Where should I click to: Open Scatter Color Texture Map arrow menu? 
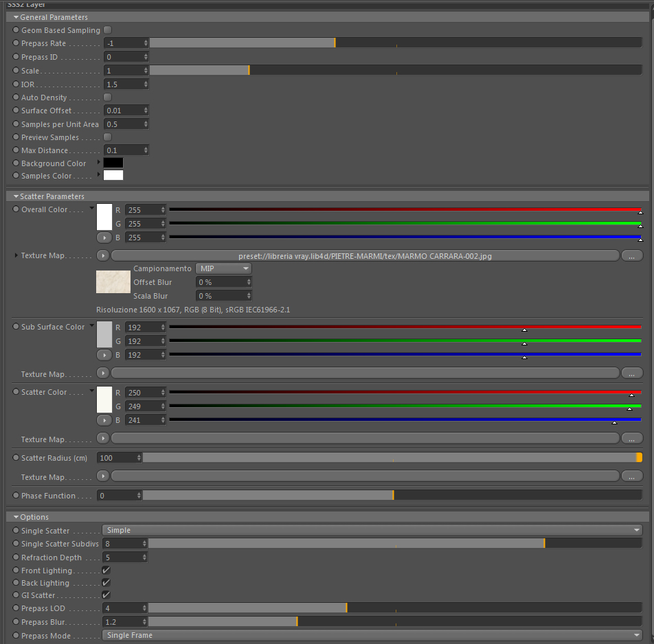pos(103,438)
